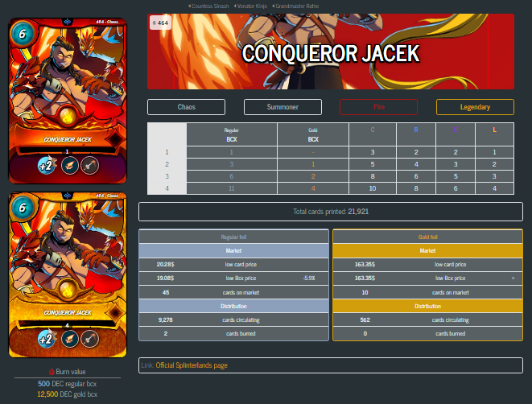
Task: Click the Regular foil Market header
Action: (233, 250)
